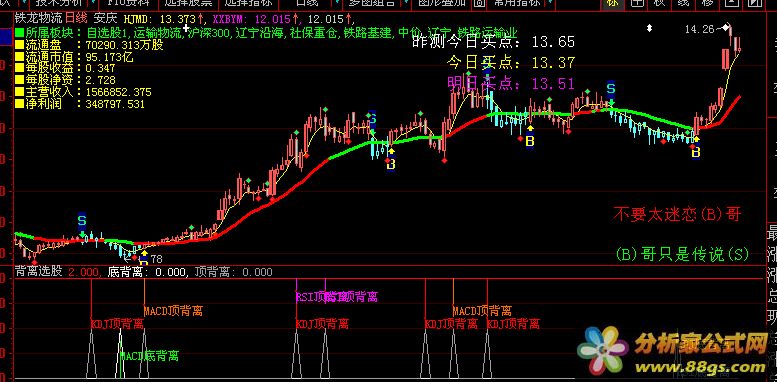Click the XXBYM: 12.015 indicator value
Viewport: 777px width, 382px height.
coord(256,20)
